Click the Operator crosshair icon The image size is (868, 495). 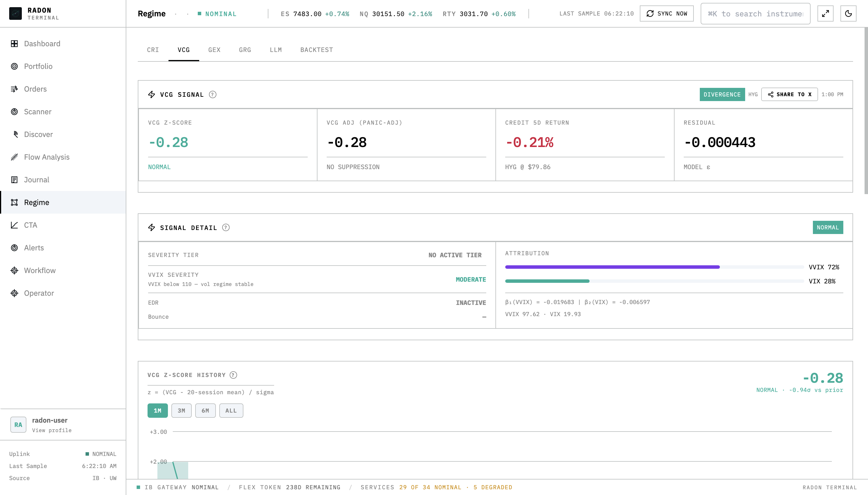coord(14,293)
